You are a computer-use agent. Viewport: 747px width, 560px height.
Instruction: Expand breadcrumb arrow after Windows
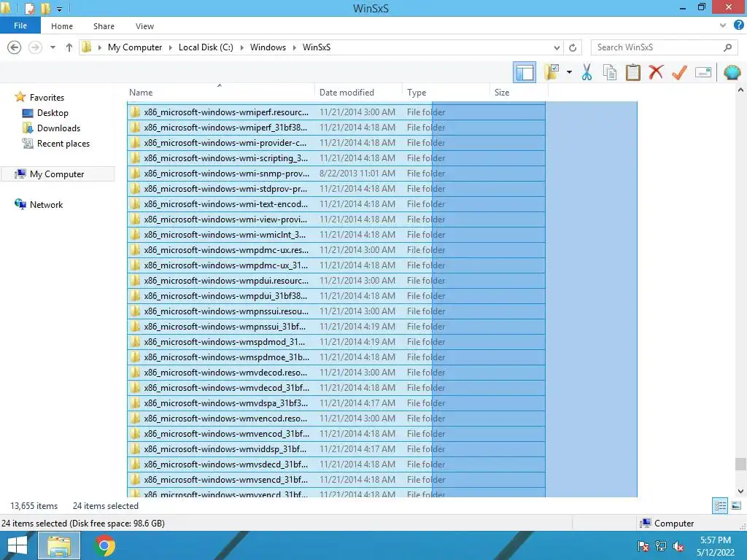pyautogui.click(x=295, y=47)
